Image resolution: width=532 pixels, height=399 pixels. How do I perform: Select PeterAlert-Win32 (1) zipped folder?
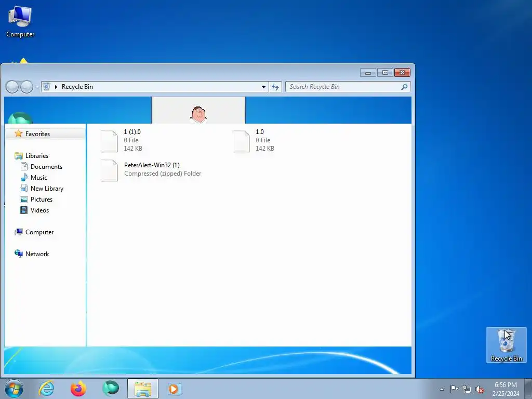(152, 165)
